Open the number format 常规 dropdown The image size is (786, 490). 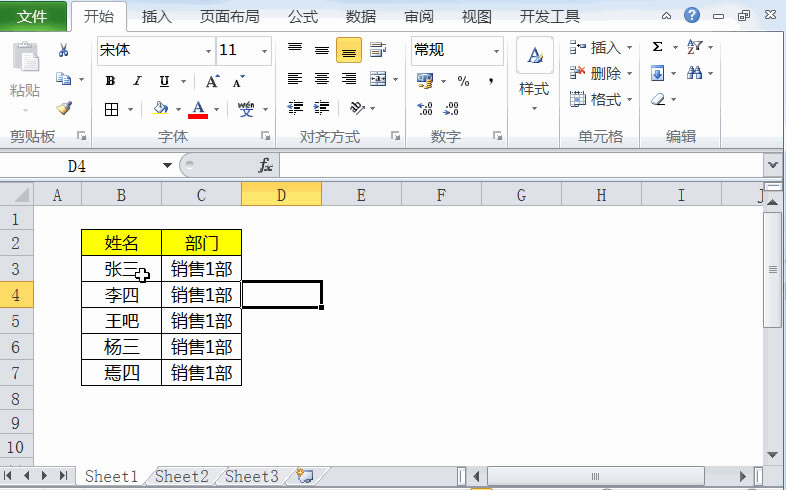496,51
